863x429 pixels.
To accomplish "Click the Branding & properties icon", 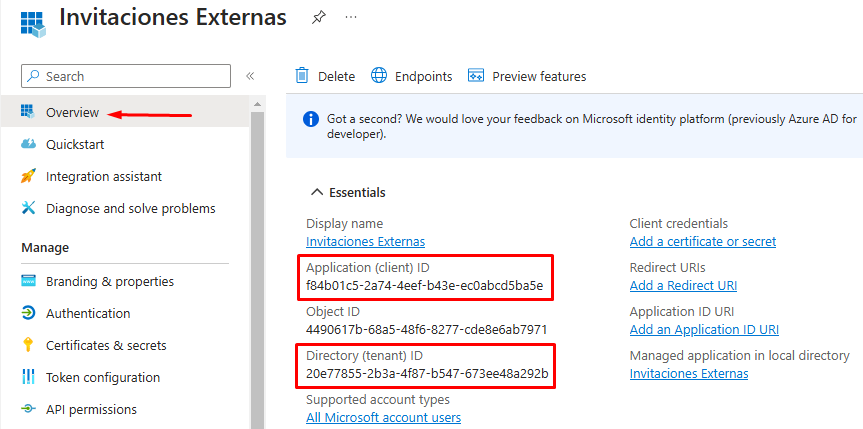I will (28, 281).
